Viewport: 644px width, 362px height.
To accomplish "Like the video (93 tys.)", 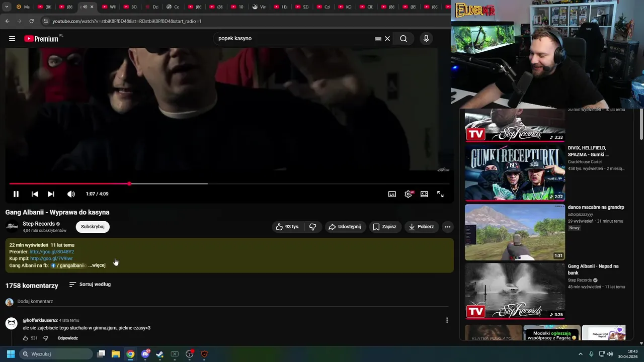I will 287,227.
